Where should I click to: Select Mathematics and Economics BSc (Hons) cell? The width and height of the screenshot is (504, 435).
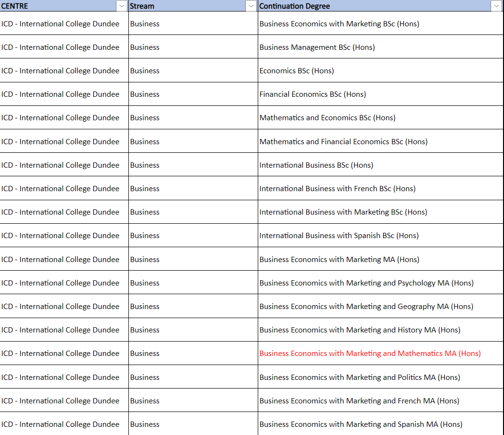(x=380, y=117)
